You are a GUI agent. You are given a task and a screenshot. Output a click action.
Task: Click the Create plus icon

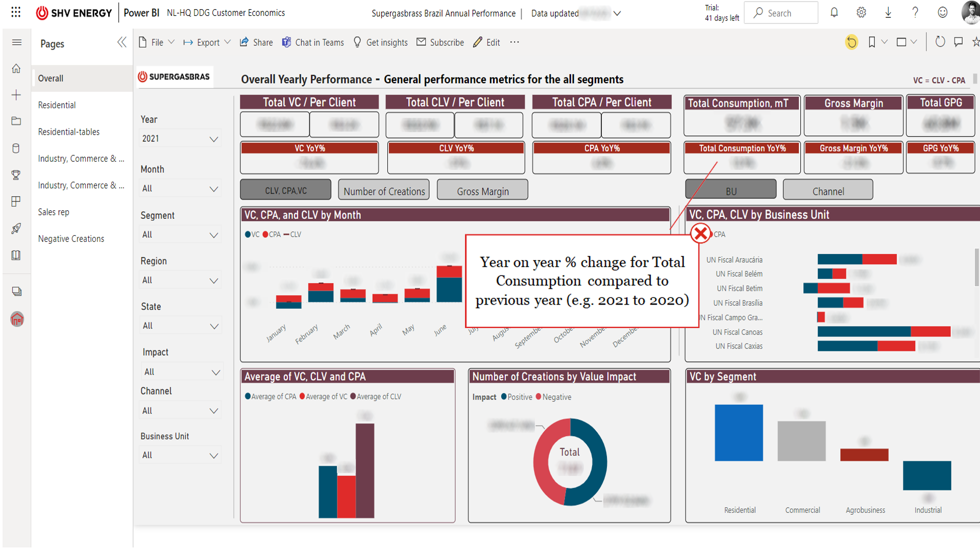16,95
